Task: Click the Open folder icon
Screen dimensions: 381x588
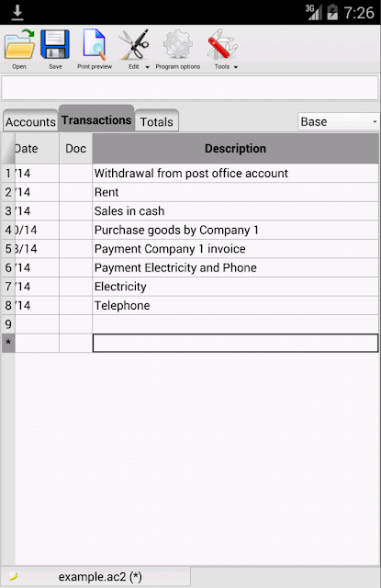Action: 19,44
